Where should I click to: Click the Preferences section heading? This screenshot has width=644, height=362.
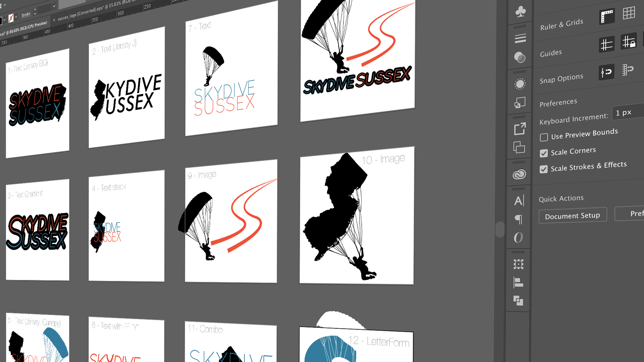[558, 103]
